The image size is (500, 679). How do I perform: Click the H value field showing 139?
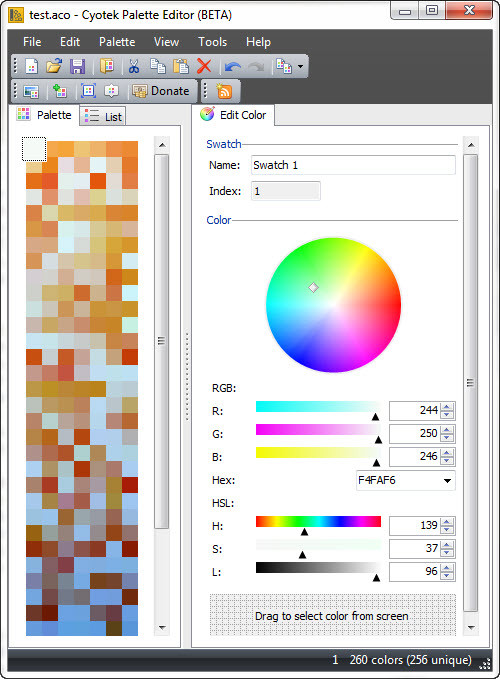(414, 526)
